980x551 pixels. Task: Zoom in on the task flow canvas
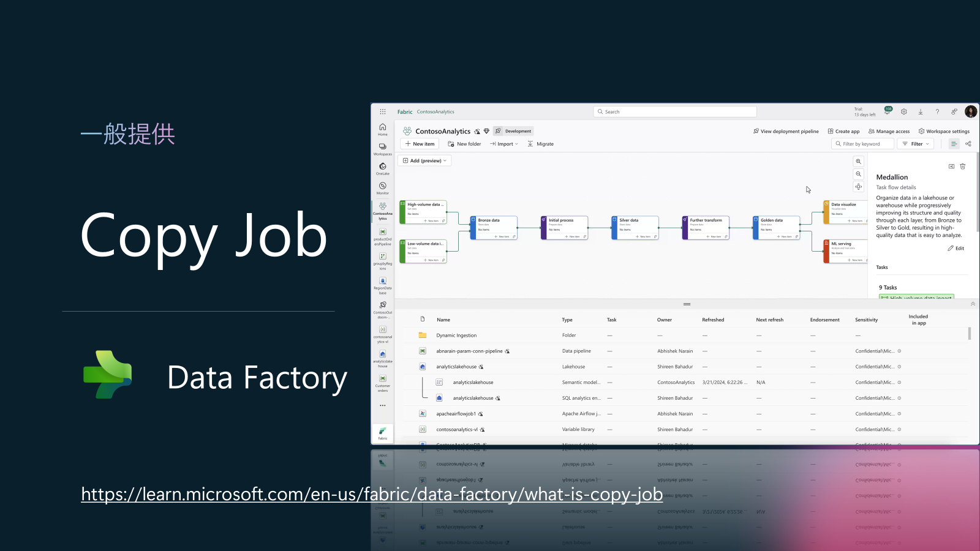(859, 162)
